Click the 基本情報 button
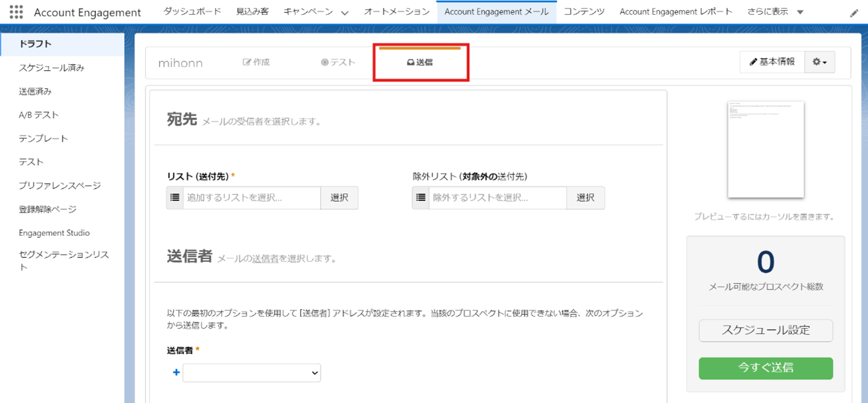The image size is (868, 403). point(772,62)
